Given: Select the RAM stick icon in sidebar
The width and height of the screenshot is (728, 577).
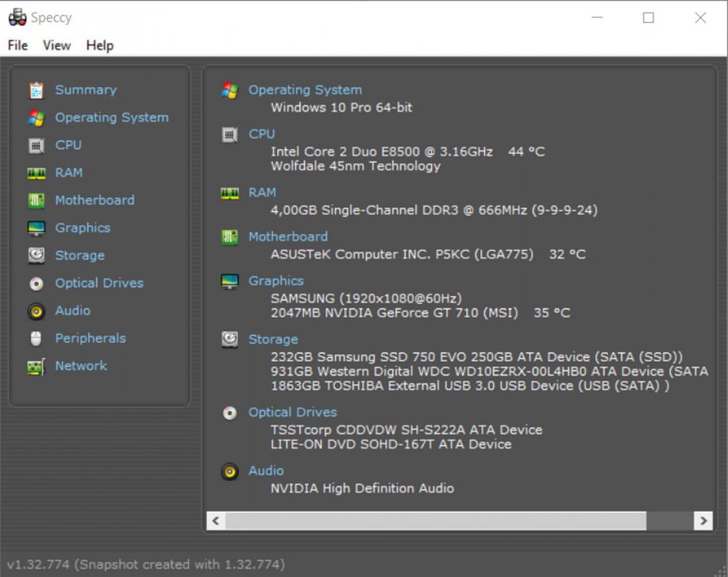Looking at the screenshot, I should click(x=35, y=172).
